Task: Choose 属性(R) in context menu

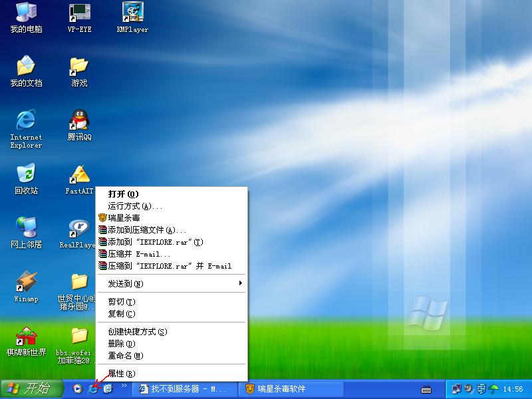Action: 172,374
